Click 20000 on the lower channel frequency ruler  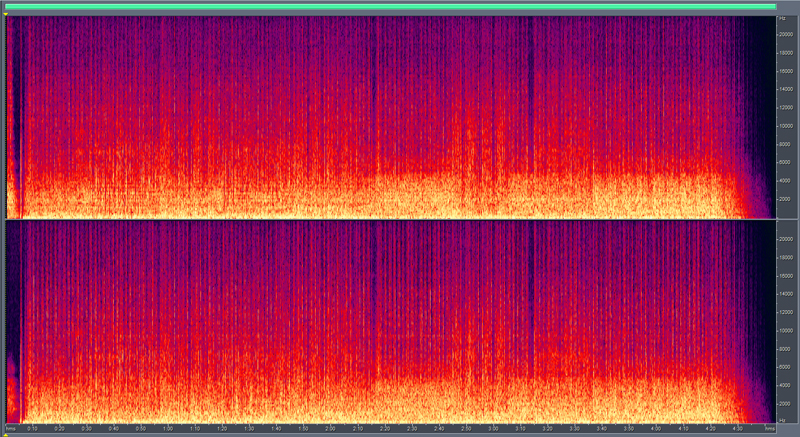[x=787, y=238]
